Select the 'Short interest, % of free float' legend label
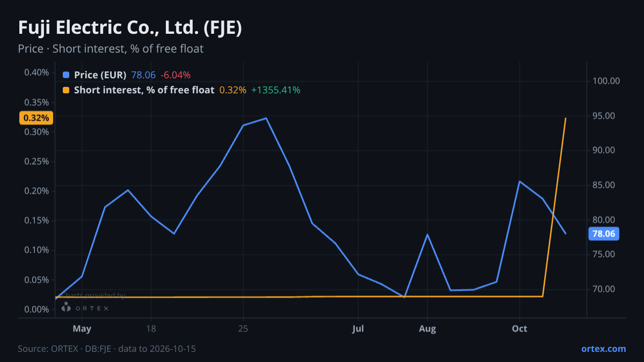This screenshot has height=362, width=644. pyautogui.click(x=144, y=90)
